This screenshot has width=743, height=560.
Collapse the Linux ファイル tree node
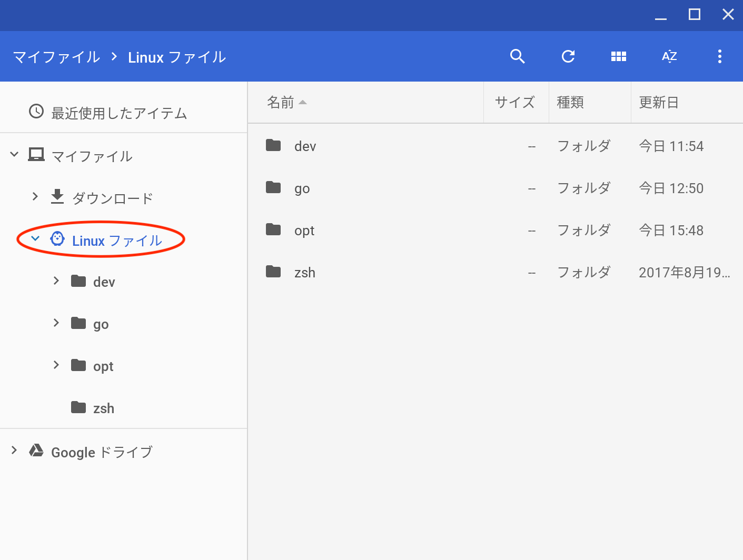[x=35, y=238]
